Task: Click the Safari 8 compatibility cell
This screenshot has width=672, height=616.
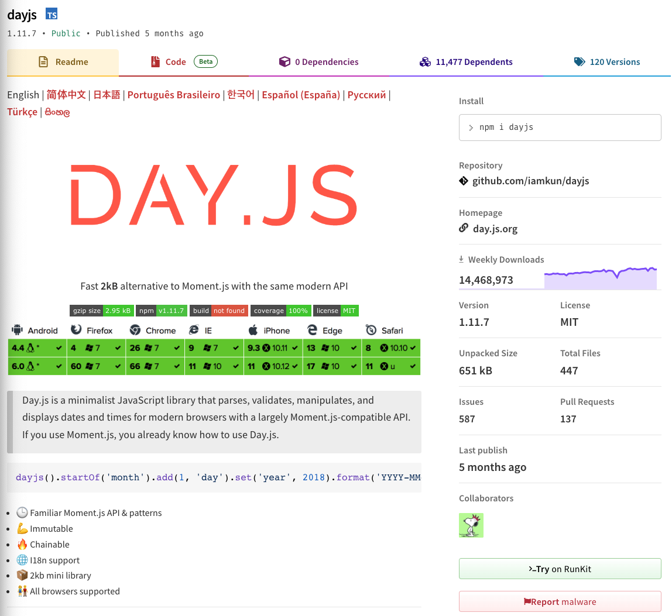Action: click(391, 348)
